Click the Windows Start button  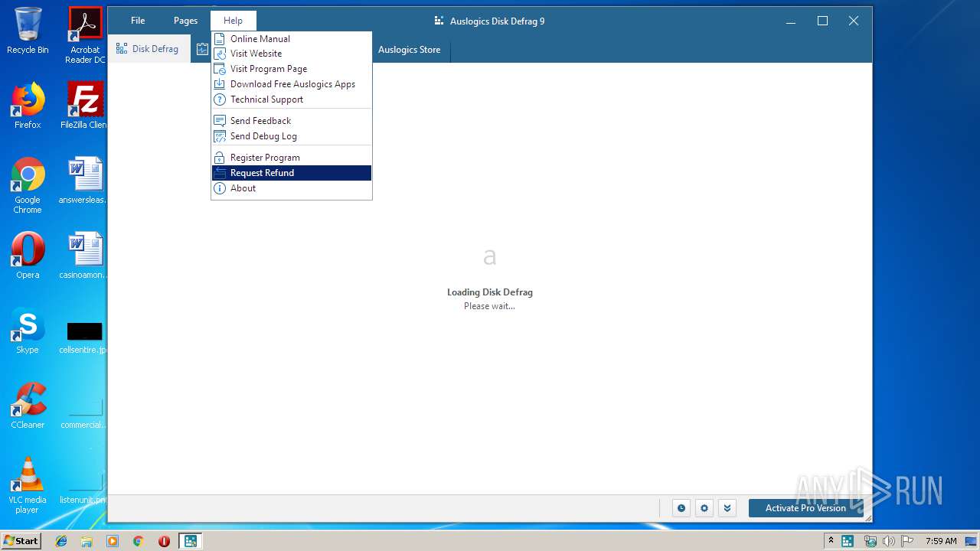[x=21, y=541]
